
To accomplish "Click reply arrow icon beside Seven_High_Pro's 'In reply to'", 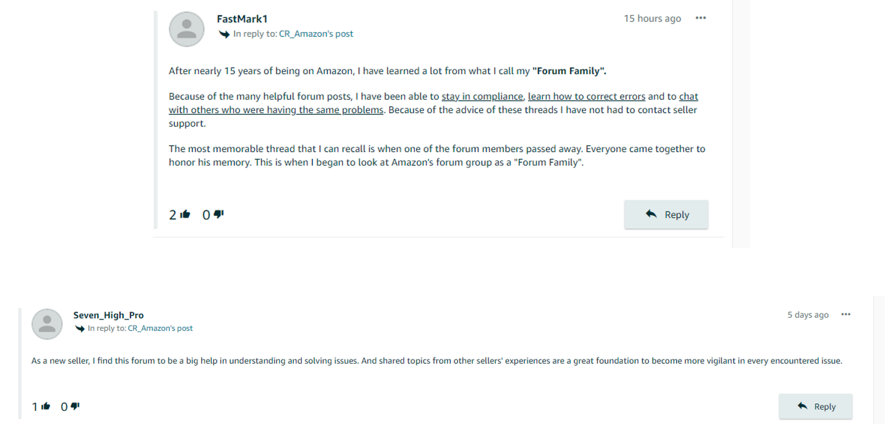I will [80, 328].
